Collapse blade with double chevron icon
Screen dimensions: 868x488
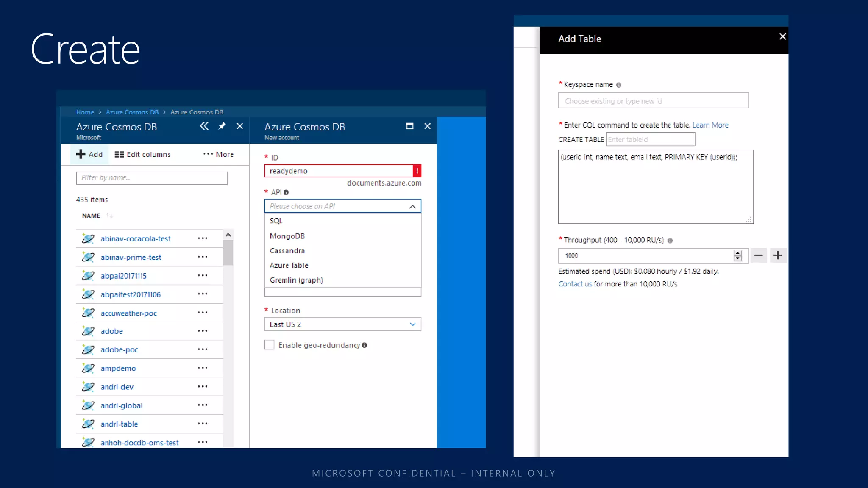[204, 126]
